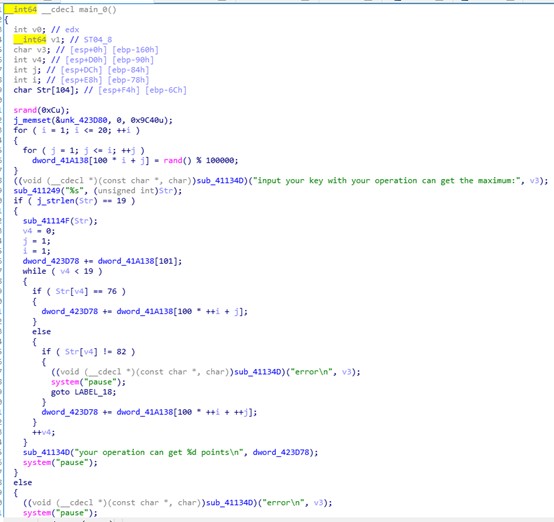Click the 'i <= 20' loop condition
The width and height of the screenshot is (554, 522).
click(90, 130)
